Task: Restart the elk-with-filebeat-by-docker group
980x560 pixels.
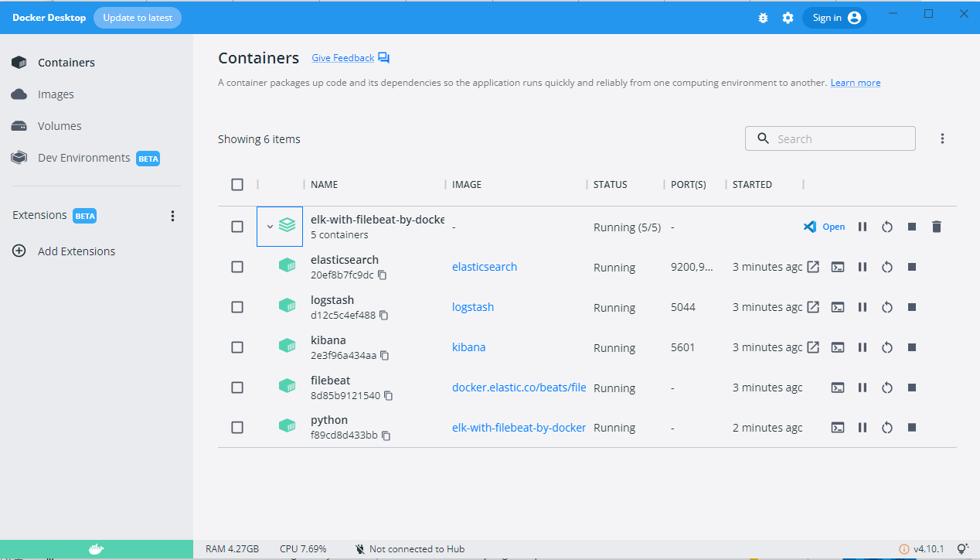Action: pos(887,227)
